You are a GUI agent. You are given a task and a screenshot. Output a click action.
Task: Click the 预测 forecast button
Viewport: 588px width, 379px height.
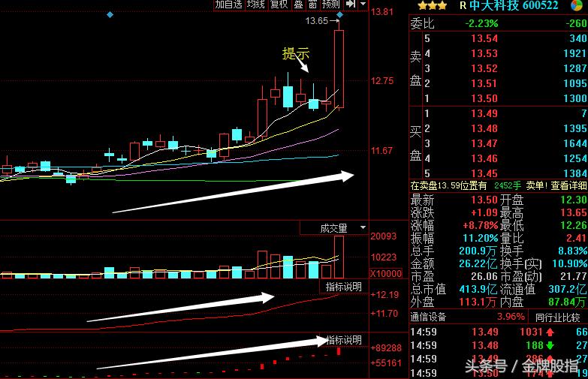point(330,5)
